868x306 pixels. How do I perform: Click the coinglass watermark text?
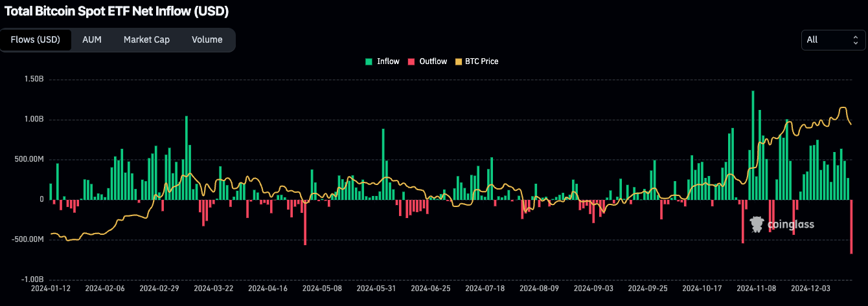click(x=790, y=224)
